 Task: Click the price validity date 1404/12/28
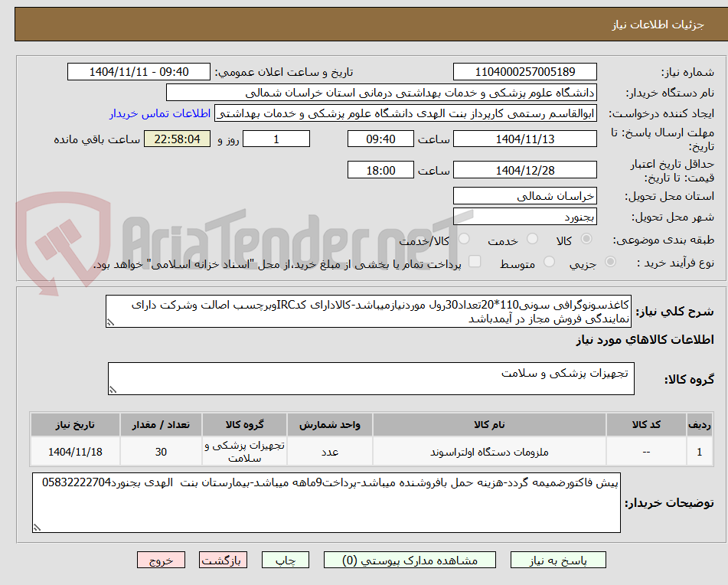pyautogui.click(x=525, y=171)
